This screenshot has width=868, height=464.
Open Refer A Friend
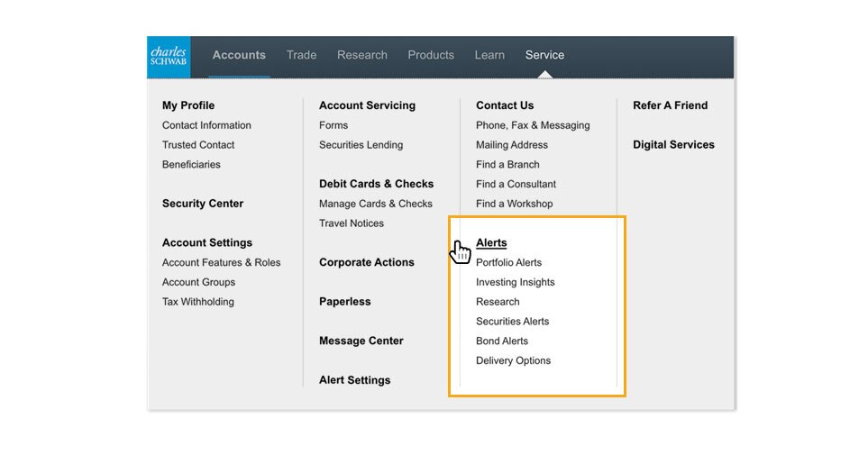tap(670, 105)
